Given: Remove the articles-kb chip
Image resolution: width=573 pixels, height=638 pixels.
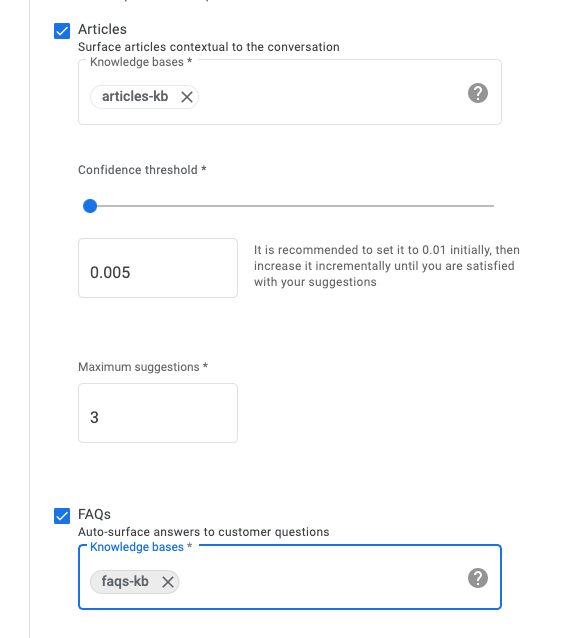Looking at the screenshot, I should [x=187, y=97].
